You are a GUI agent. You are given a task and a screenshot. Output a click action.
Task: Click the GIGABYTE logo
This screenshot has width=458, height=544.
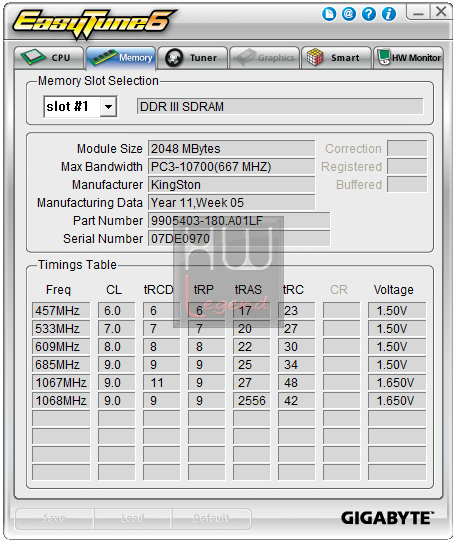coord(387,518)
